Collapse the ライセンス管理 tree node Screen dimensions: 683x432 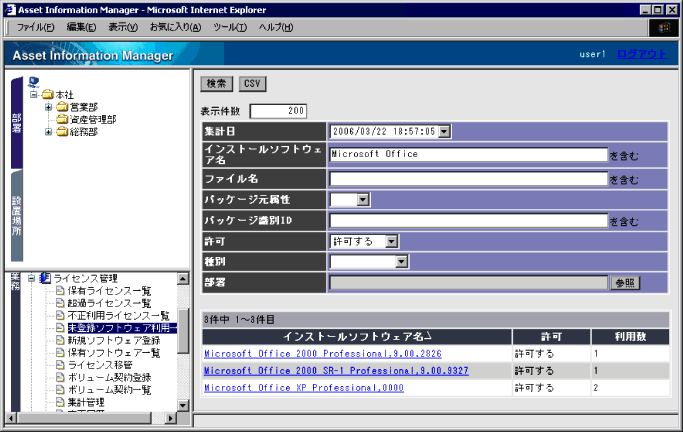(x=31, y=278)
